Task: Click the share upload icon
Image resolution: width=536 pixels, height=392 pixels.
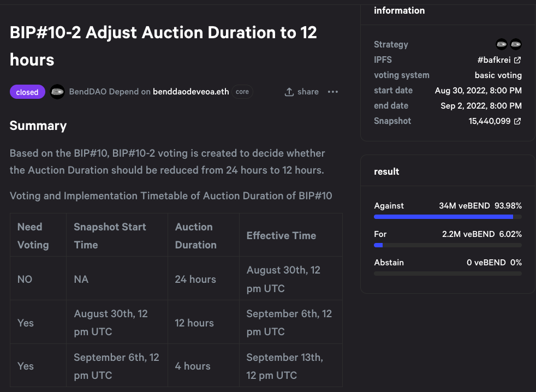Action: 289,92
